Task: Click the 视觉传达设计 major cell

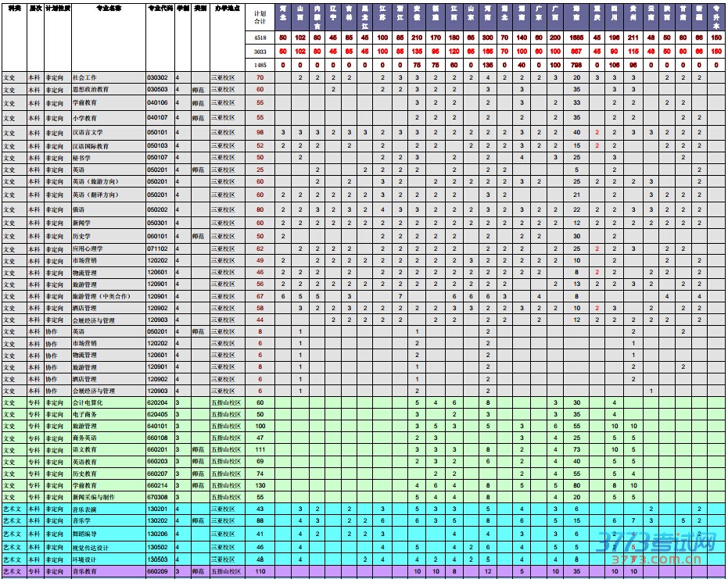Action: point(89,548)
